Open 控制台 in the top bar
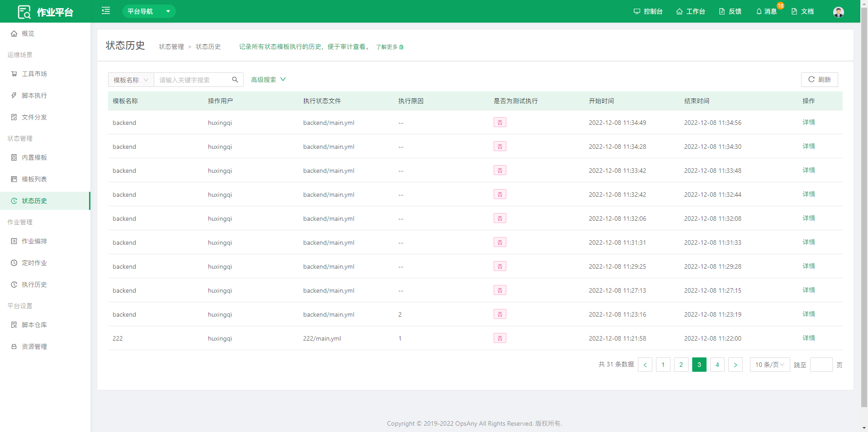The height and width of the screenshot is (432, 868). click(648, 11)
